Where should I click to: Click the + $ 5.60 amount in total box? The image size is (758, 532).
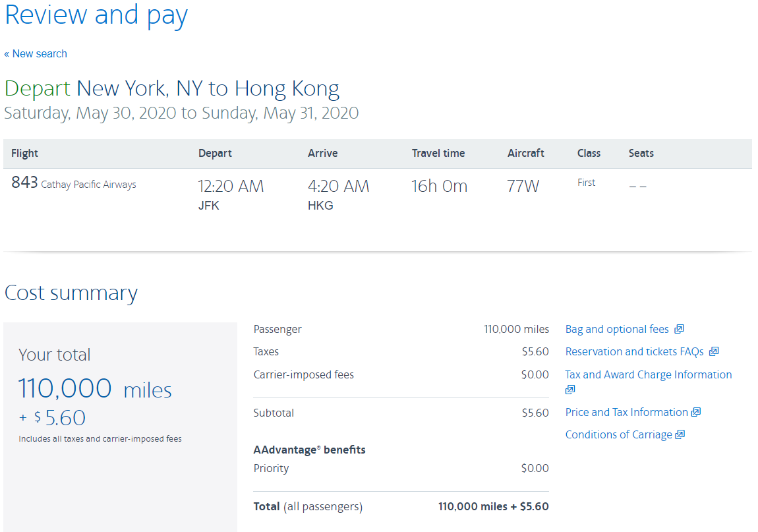pos(52,418)
